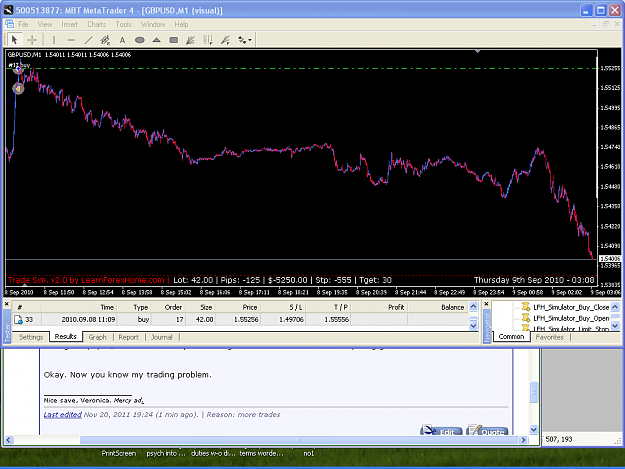625x469 pixels.
Task: Close the Navigator panel
Action: pos(486,304)
